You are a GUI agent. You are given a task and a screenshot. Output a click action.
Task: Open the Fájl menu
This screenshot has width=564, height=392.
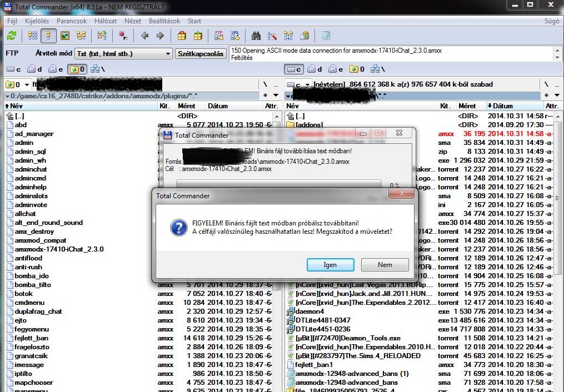pyautogui.click(x=12, y=21)
